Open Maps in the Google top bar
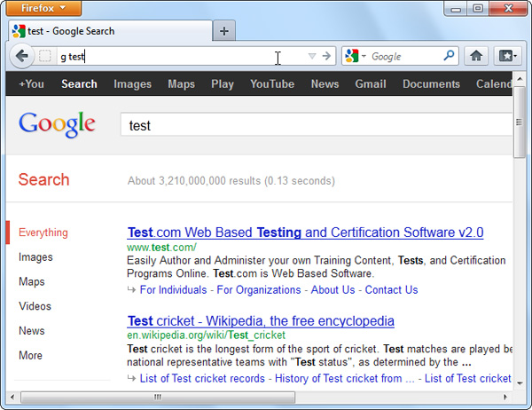 [x=181, y=84]
